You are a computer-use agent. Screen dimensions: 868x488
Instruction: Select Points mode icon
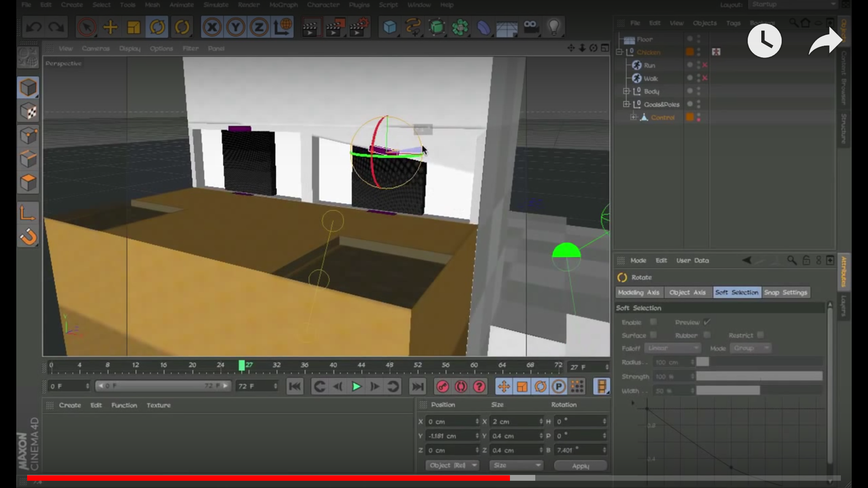(28, 136)
